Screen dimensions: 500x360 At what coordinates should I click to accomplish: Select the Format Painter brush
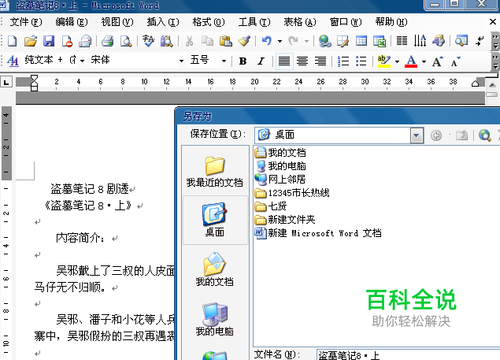[x=244, y=41]
